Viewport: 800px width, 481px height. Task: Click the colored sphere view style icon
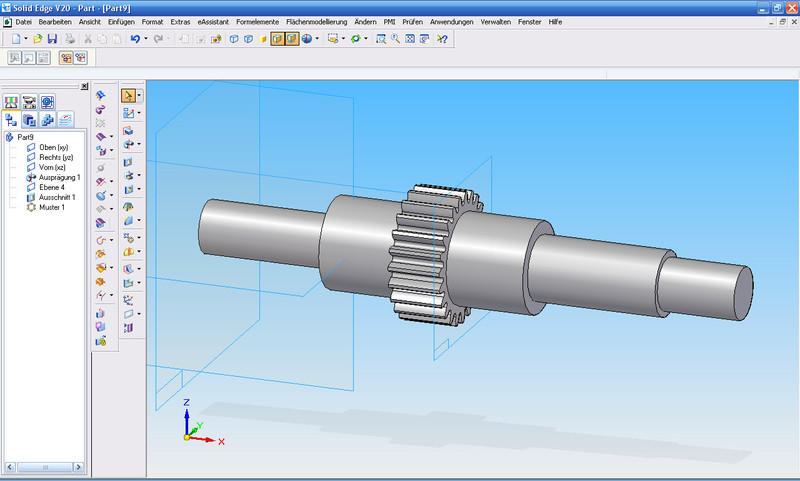(306, 39)
